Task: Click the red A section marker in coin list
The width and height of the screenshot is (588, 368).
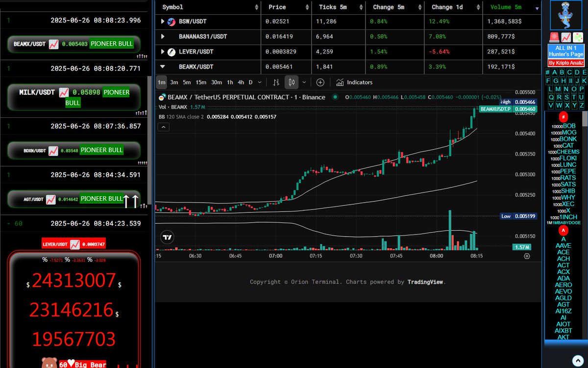Action: [563, 230]
